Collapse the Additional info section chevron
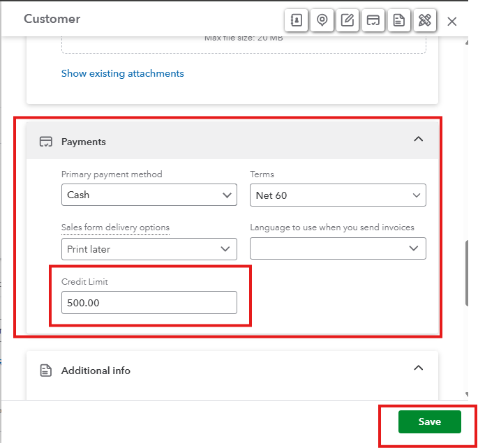 (x=419, y=368)
